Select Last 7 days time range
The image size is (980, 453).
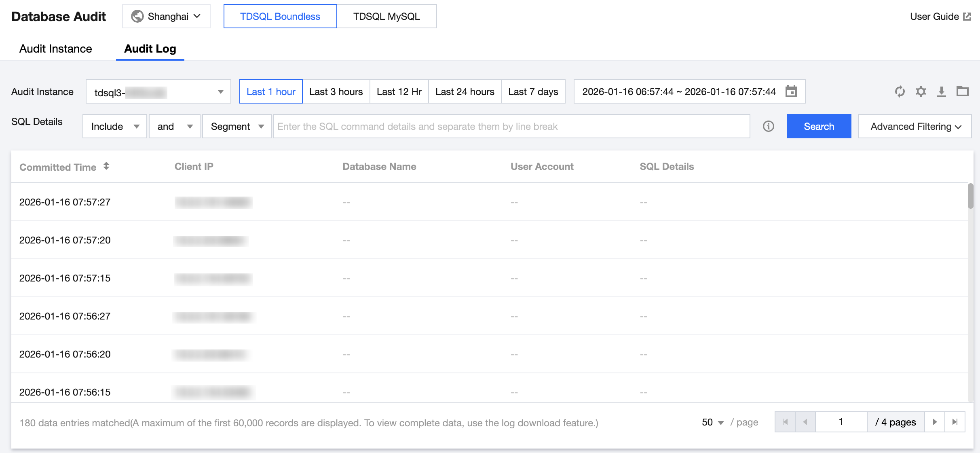[533, 92]
